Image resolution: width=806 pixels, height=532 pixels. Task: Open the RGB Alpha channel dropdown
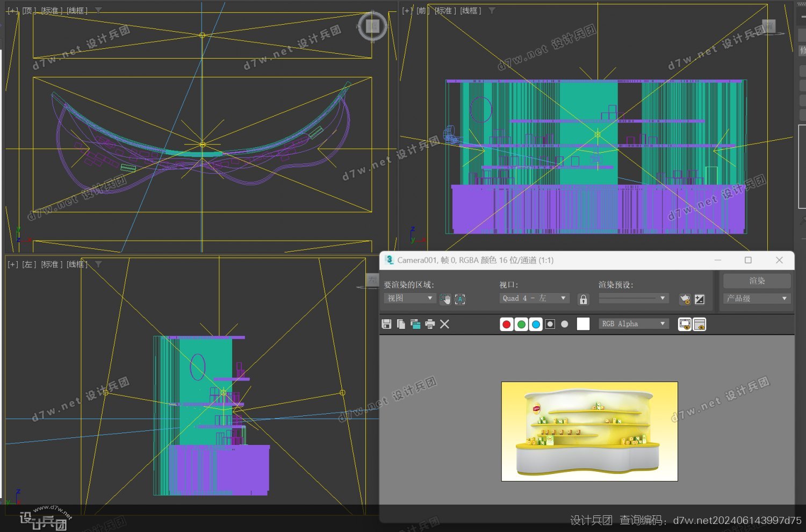(x=634, y=324)
